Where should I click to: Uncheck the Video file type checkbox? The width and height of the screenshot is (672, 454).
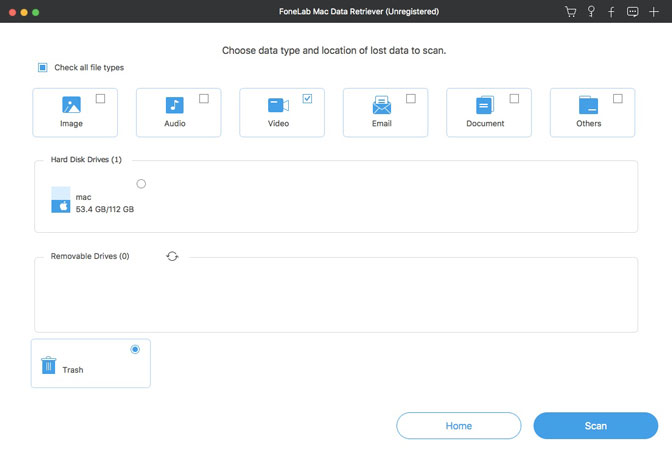point(307,98)
